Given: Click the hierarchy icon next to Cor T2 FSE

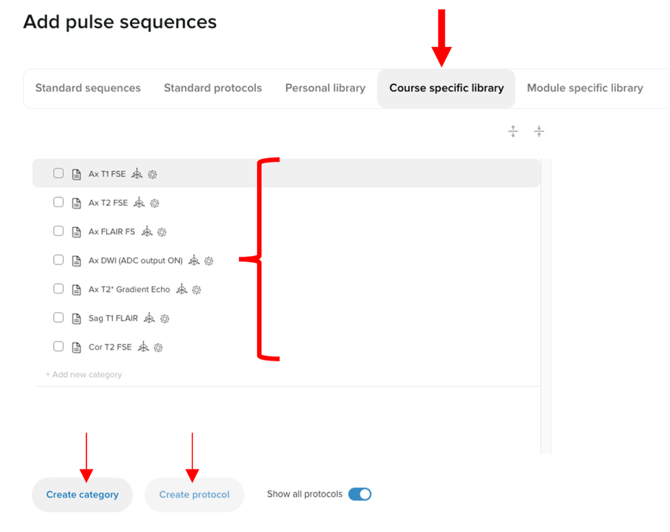Looking at the screenshot, I should [143, 348].
